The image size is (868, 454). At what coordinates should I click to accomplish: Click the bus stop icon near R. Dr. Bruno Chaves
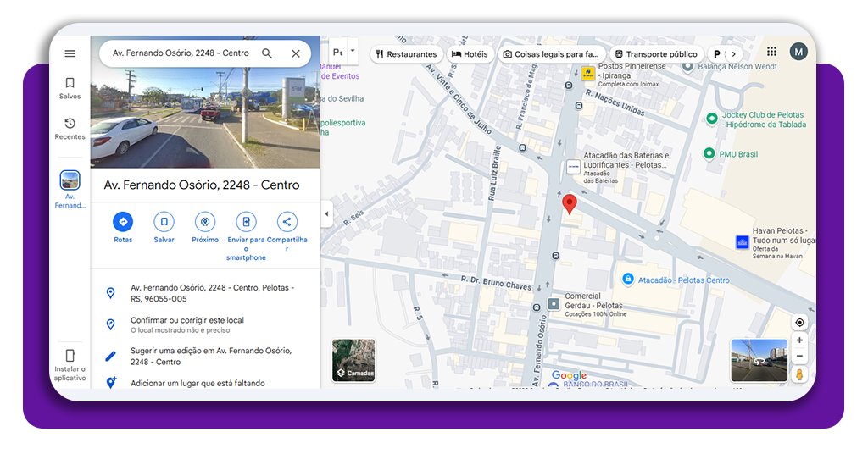click(x=536, y=307)
